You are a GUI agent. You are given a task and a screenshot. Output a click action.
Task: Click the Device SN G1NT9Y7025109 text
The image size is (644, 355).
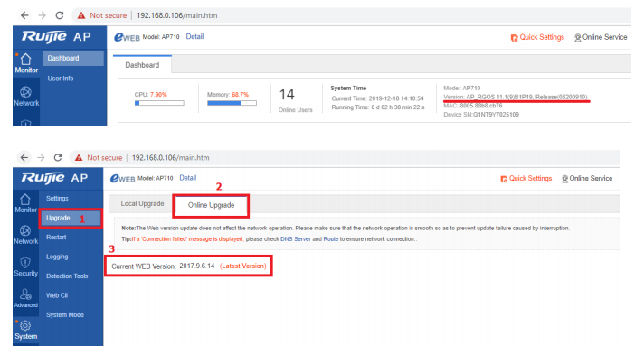[481, 115]
